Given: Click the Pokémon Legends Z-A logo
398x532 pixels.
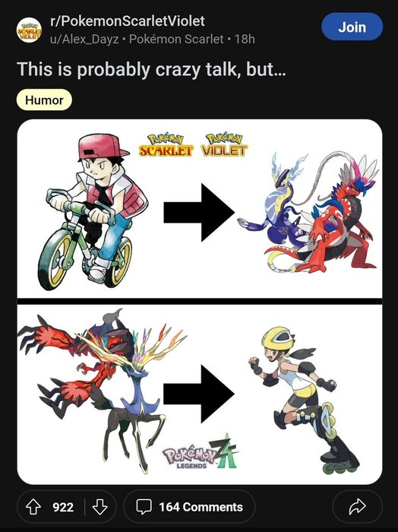Looking at the screenshot, I should (201, 453).
